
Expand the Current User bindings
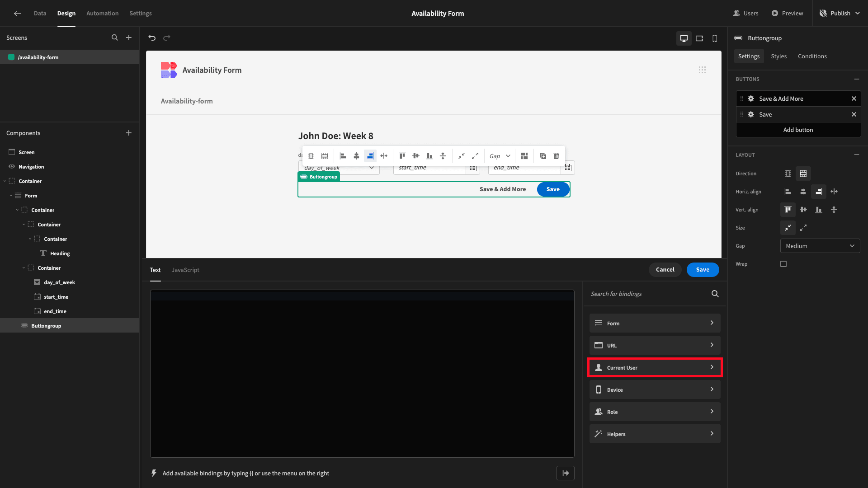655,367
